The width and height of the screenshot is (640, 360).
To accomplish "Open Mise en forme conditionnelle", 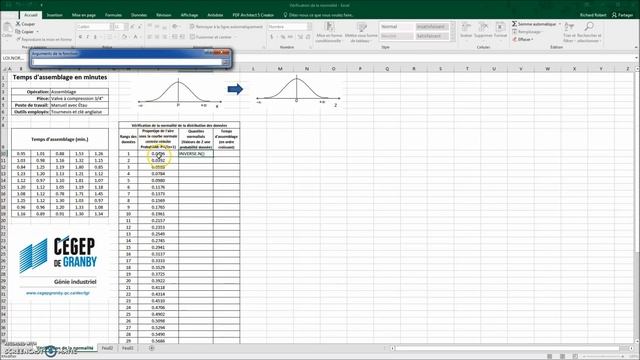I will point(329,32).
